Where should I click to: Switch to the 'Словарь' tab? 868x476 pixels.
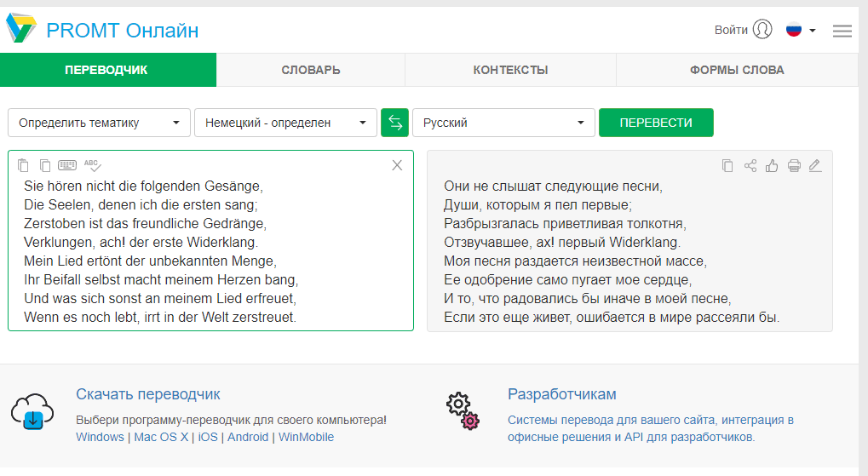311,70
